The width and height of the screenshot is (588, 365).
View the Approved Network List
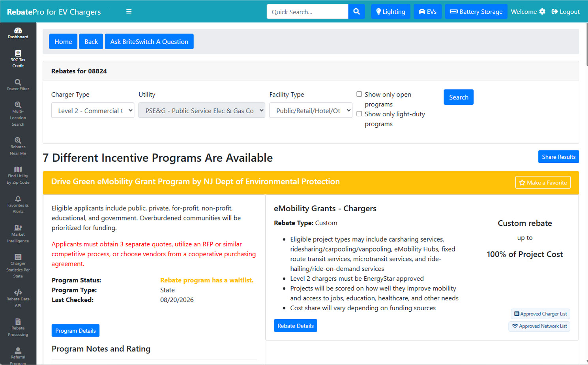(x=539, y=326)
